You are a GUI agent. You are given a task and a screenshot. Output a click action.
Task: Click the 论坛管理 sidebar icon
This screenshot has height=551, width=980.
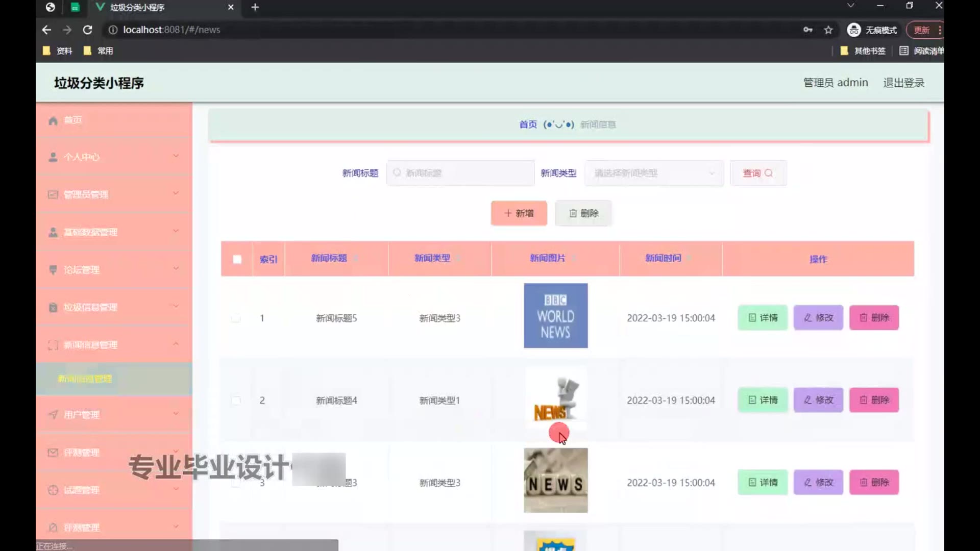pyautogui.click(x=53, y=269)
